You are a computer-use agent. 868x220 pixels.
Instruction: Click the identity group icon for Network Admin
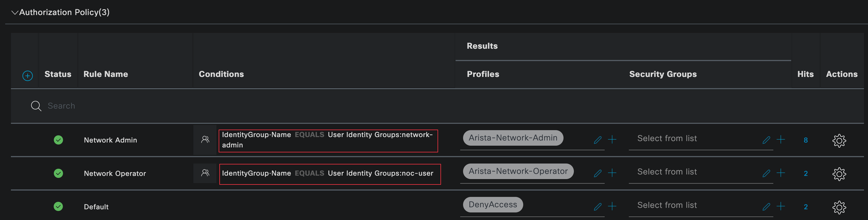(x=205, y=140)
